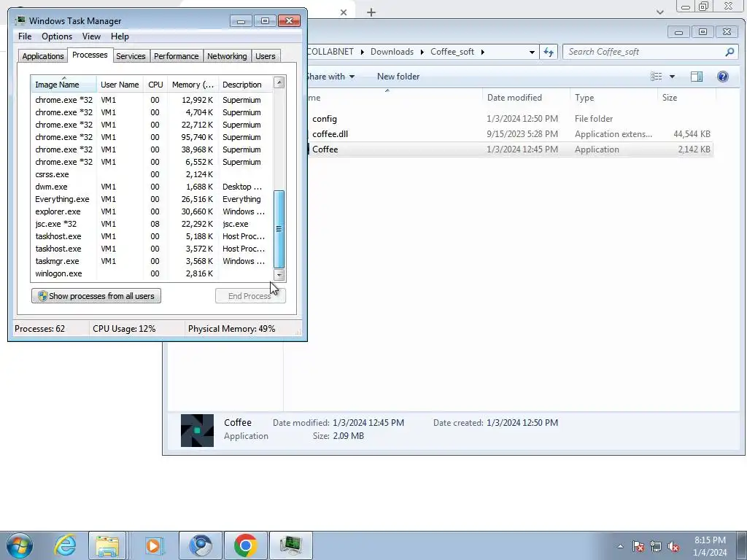Image resolution: width=747 pixels, height=560 pixels.
Task: Click the End Process button
Action: click(x=250, y=296)
